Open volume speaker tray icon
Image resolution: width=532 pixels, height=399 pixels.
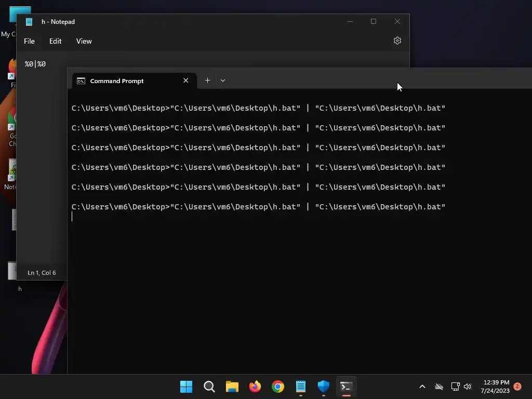click(x=468, y=387)
